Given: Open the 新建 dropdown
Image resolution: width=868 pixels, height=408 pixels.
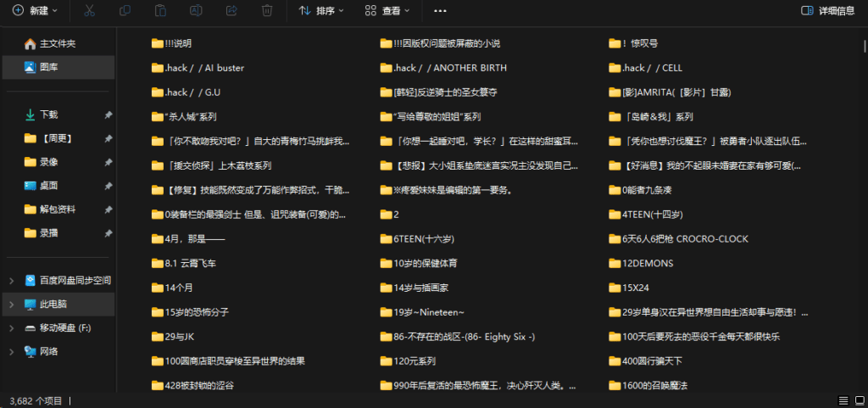Looking at the screenshot, I should tap(35, 11).
